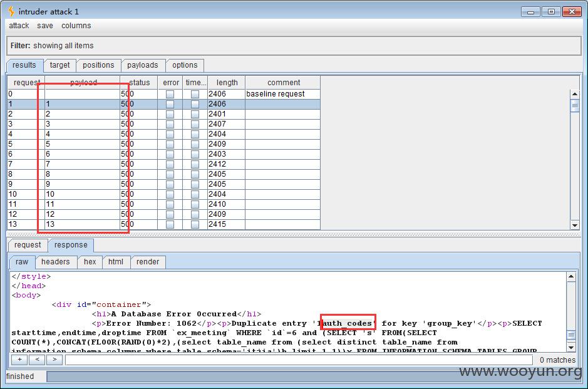This screenshot has width=588, height=389.
Task: Go to next search match
Action: [54, 360]
